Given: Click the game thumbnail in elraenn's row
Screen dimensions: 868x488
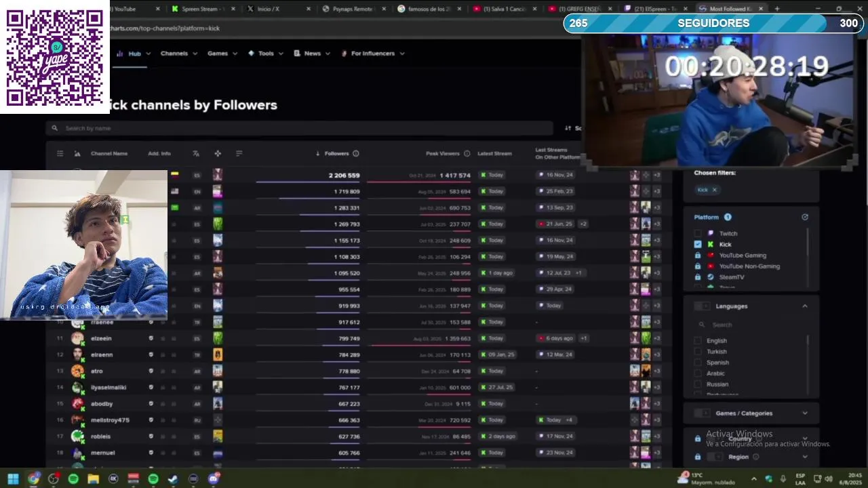Looking at the screenshot, I should pyautogui.click(x=218, y=354).
